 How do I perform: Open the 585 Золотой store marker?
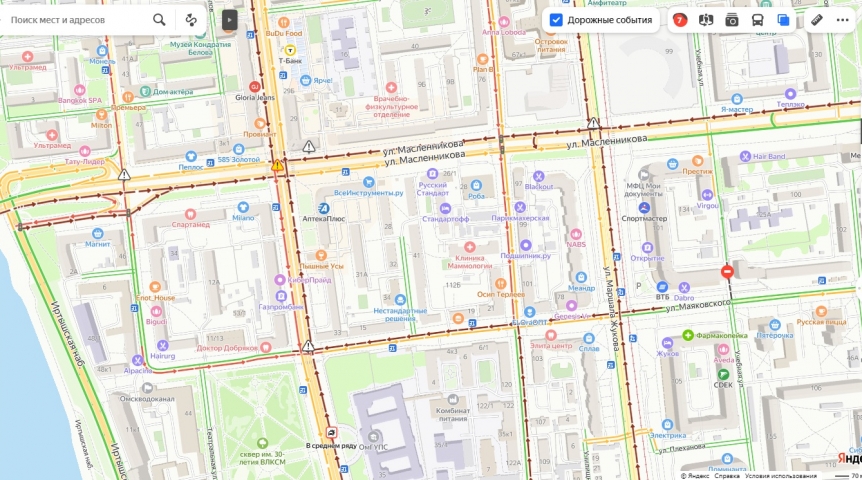click(x=239, y=149)
